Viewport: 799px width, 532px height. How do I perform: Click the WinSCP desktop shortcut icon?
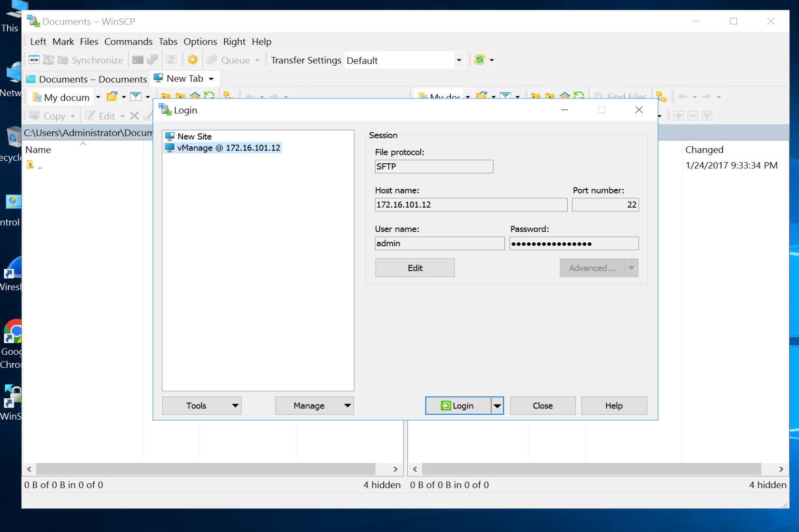point(13,397)
